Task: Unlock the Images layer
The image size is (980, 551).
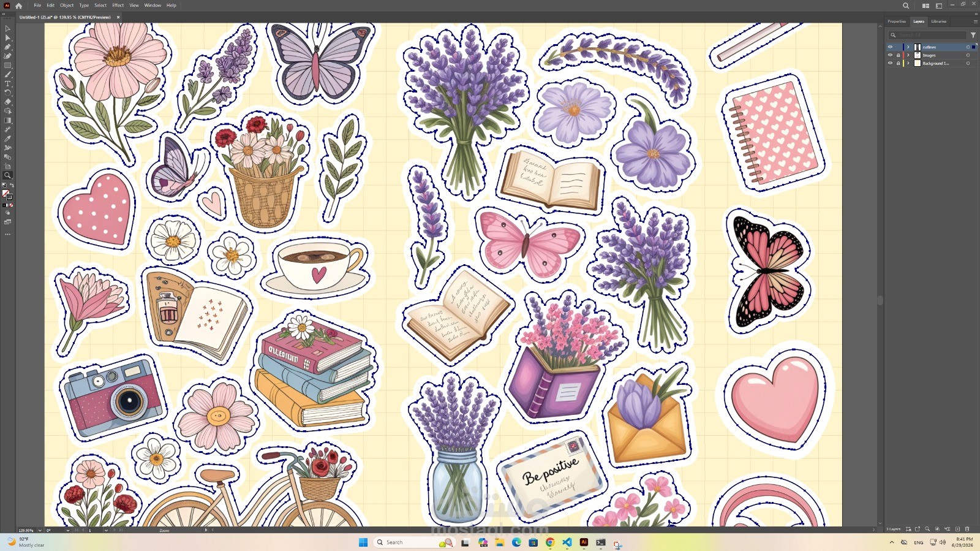Action: [x=899, y=55]
